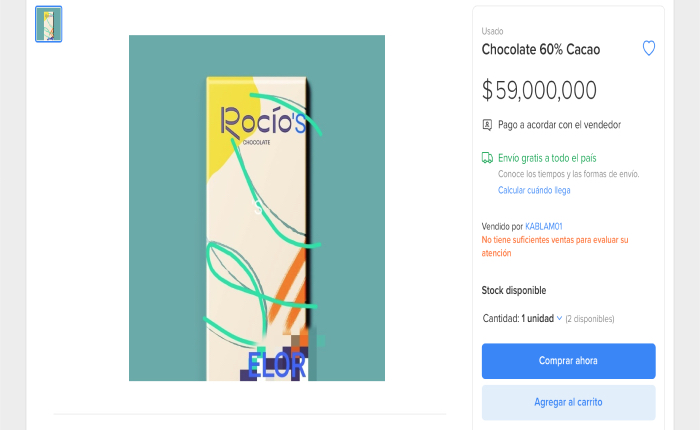Viewport: 700px width, 430px height.
Task: Click the $59,000,000 price
Action: tap(539, 90)
